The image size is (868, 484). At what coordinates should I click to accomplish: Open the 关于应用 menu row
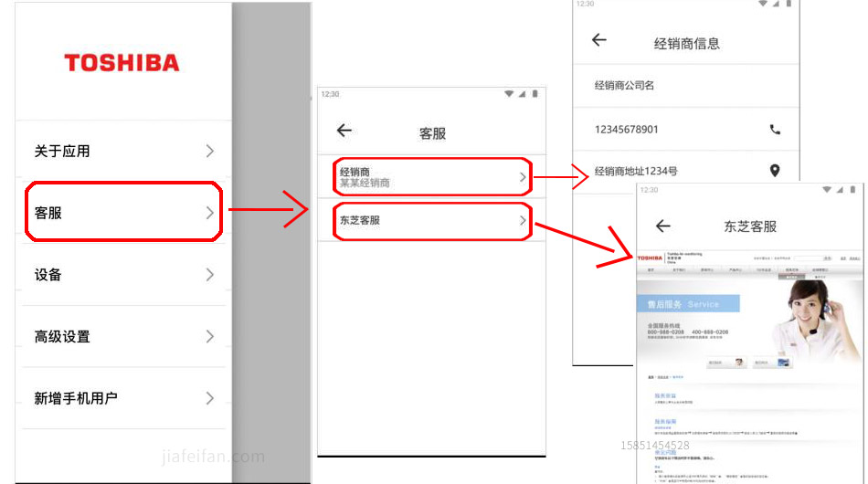[x=123, y=151]
